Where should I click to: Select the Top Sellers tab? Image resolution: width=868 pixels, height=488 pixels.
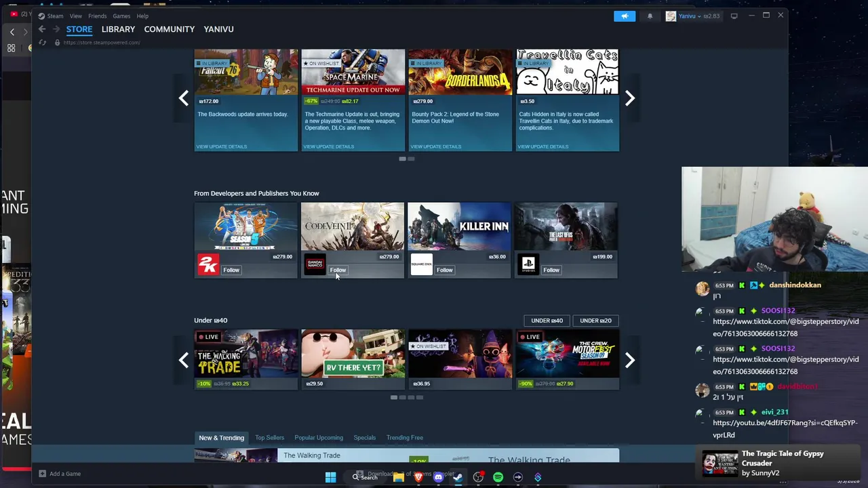269,438
